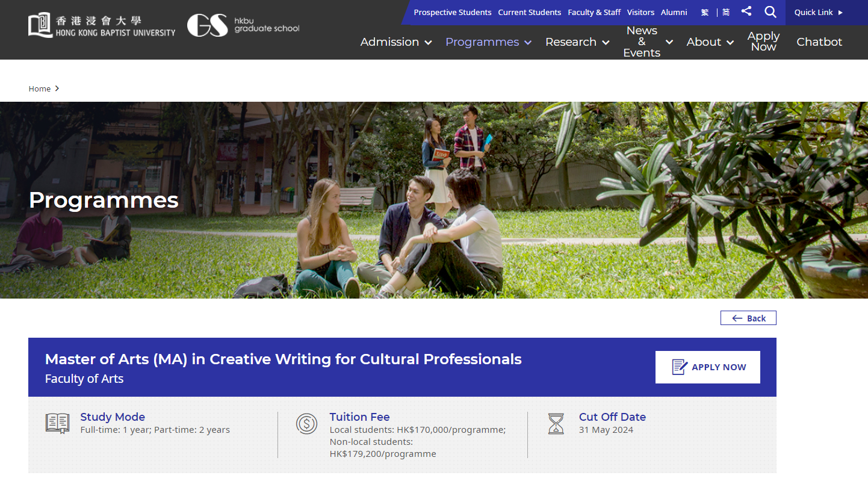
Task: Click the share icon in top bar
Action: (746, 11)
